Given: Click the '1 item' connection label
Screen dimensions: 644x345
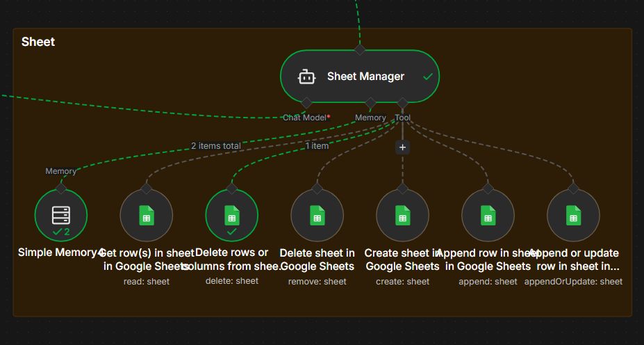Looking at the screenshot, I should tap(317, 146).
